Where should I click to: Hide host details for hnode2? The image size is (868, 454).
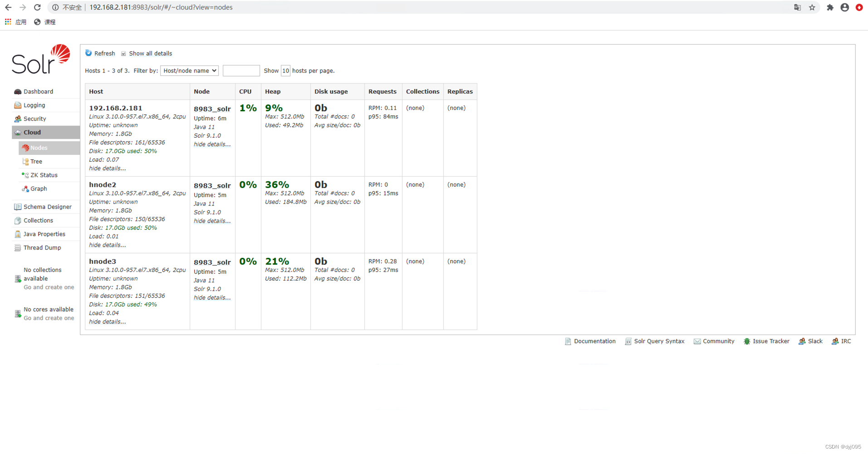pyautogui.click(x=108, y=245)
